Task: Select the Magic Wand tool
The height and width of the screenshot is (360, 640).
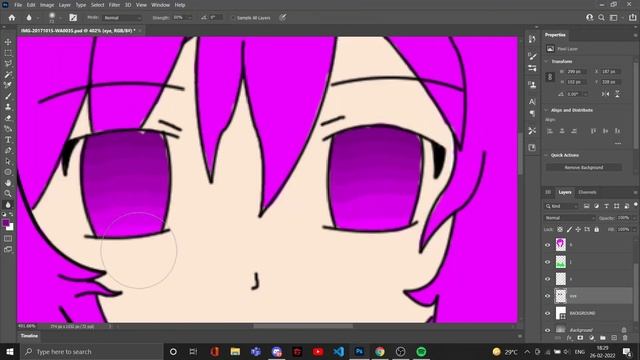Action: pyautogui.click(x=8, y=75)
